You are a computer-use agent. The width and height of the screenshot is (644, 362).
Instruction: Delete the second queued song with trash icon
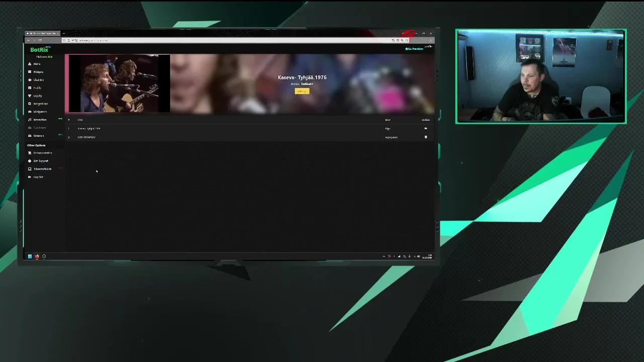[426, 137]
